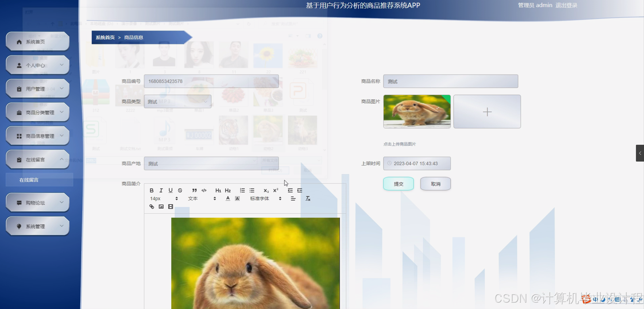Expand the 用户管理 sidebar menu
644x309 pixels.
38,89
